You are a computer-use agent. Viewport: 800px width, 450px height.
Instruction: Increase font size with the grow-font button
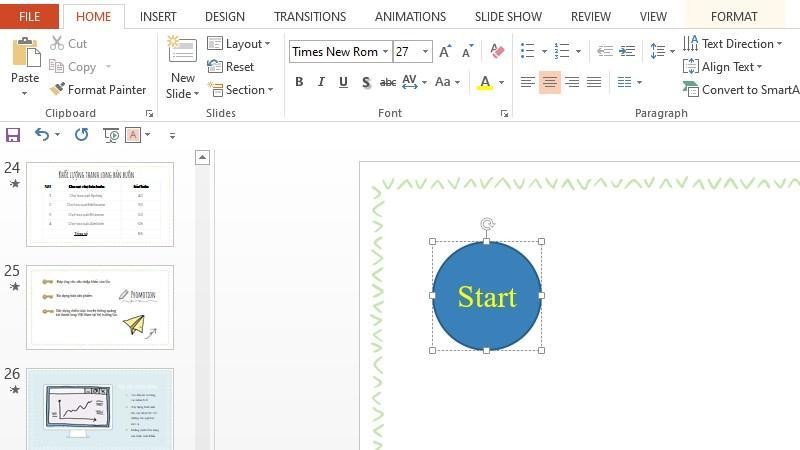(445, 52)
